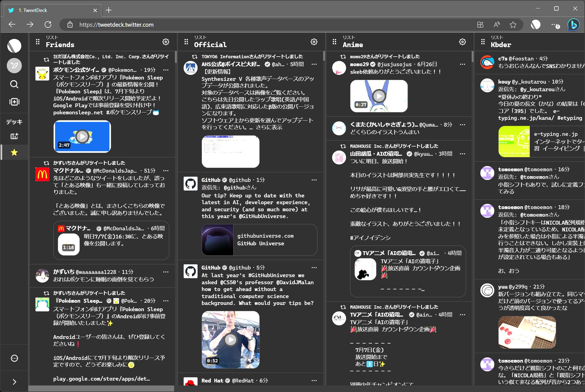Open more menu on かずいち 11分 tweet
Image resolution: width=585 pixels, height=392 pixels.
tap(166, 272)
